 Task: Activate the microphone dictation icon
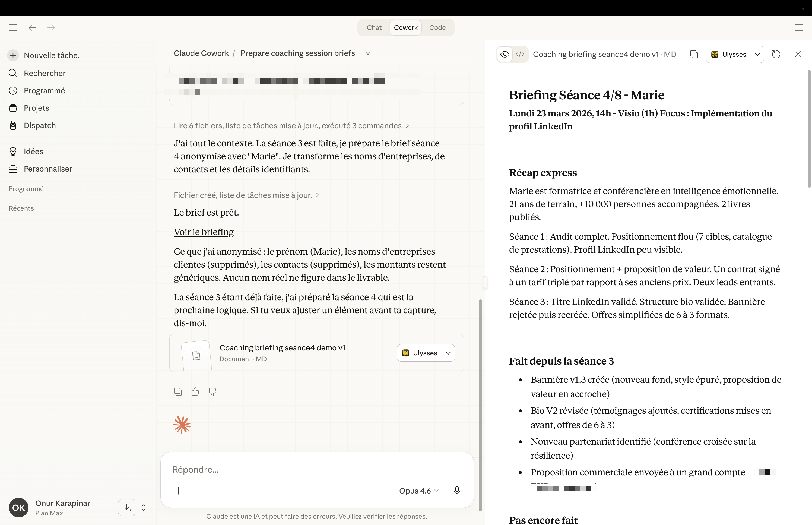457,491
